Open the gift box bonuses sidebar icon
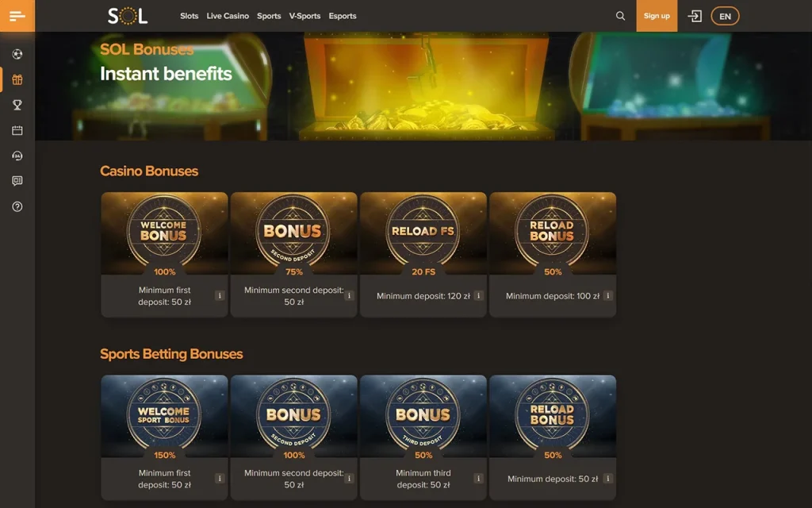Viewport: 812px width, 508px height. (x=17, y=79)
